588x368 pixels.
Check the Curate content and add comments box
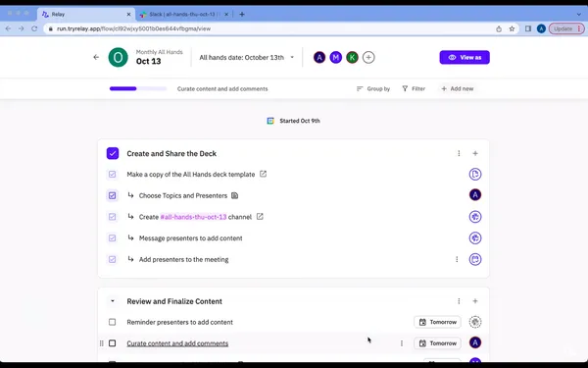pos(112,343)
